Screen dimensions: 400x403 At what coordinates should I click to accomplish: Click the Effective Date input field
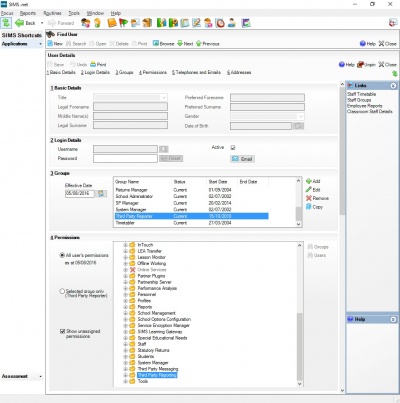[x=80, y=193]
